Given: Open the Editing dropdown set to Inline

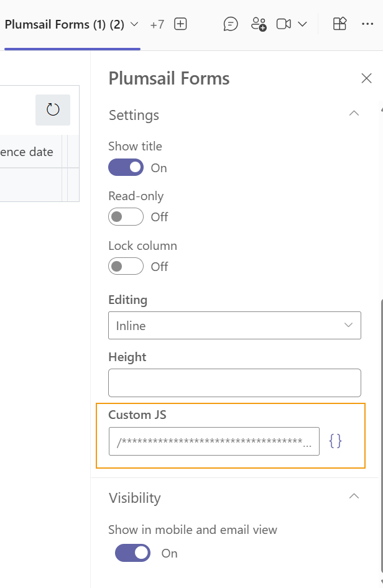Looking at the screenshot, I should (x=234, y=326).
